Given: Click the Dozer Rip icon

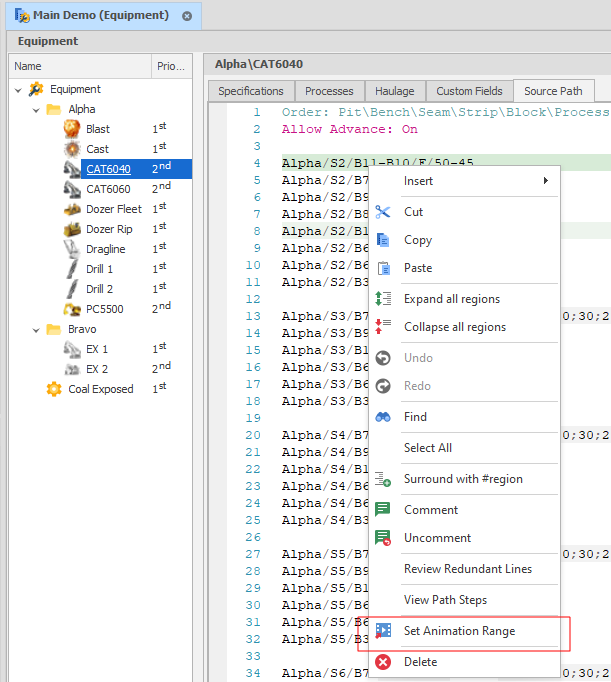Looking at the screenshot, I should tap(72, 229).
